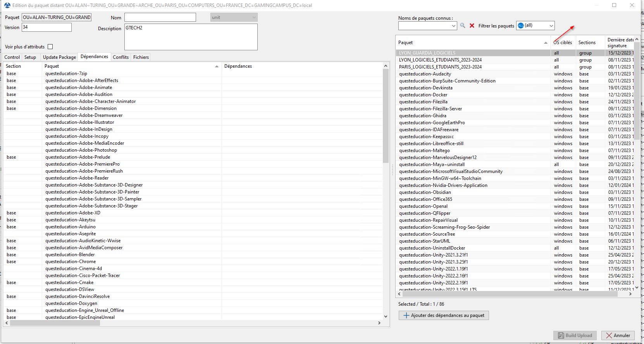Open the 'unit' section dropdown
Viewport: 644px width, 344px height.
coord(234,17)
